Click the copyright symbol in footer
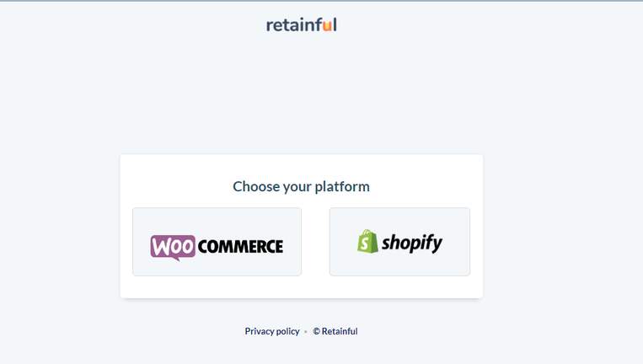 [x=317, y=331]
